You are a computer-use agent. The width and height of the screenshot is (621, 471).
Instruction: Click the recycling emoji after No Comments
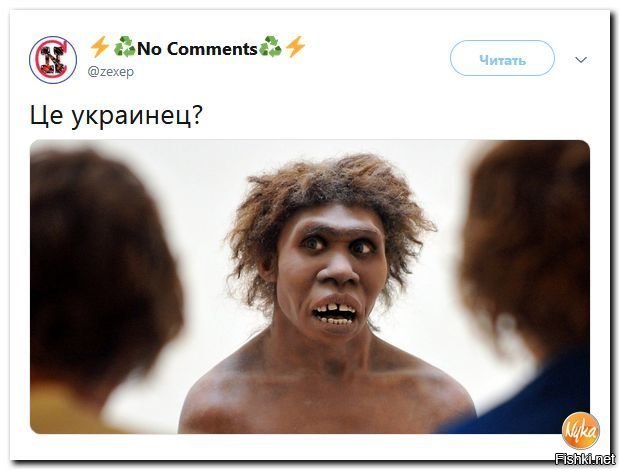[x=270, y=47]
